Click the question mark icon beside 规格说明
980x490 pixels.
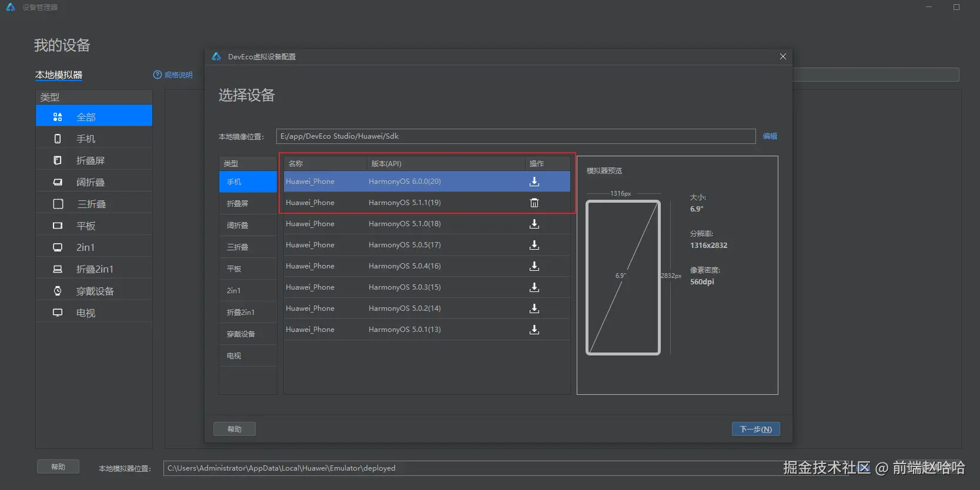tap(158, 75)
